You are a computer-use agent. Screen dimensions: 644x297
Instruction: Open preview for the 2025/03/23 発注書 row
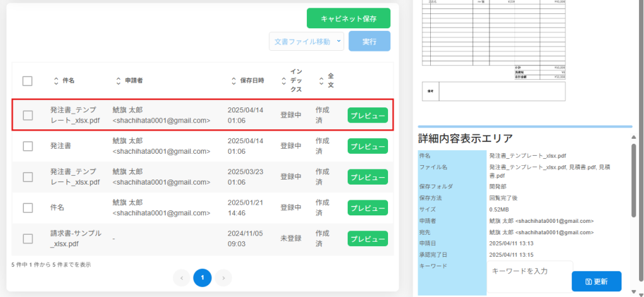(367, 178)
